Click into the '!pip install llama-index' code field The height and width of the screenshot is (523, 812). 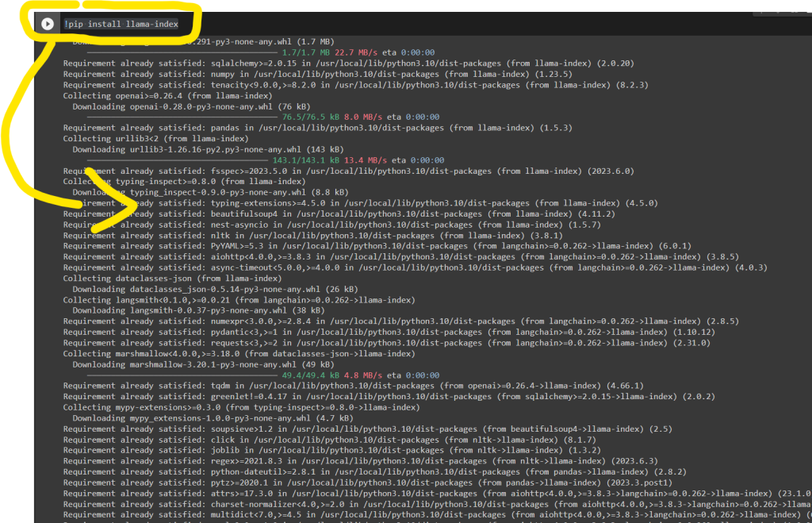click(121, 24)
